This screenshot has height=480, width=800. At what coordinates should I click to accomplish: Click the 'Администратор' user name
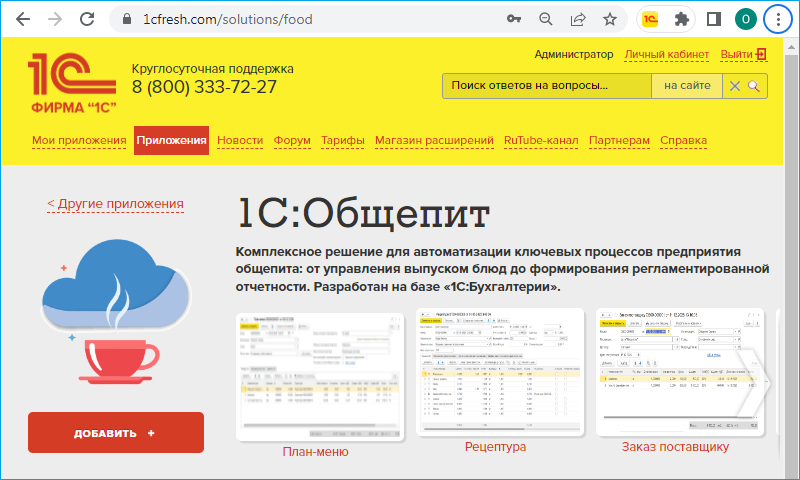(x=573, y=55)
